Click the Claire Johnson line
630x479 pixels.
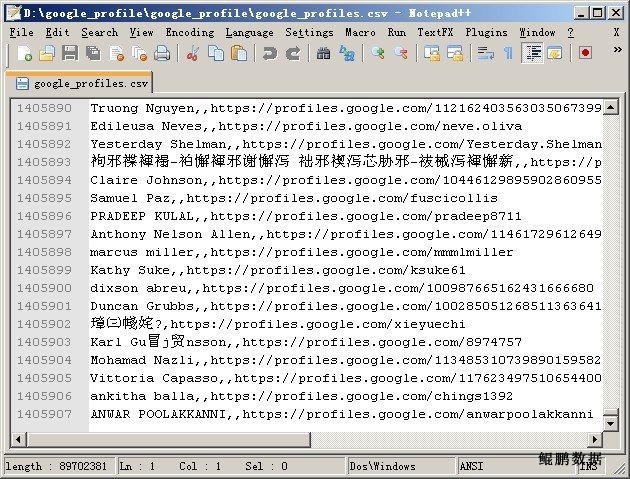pyautogui.click(x=346, y=180)
